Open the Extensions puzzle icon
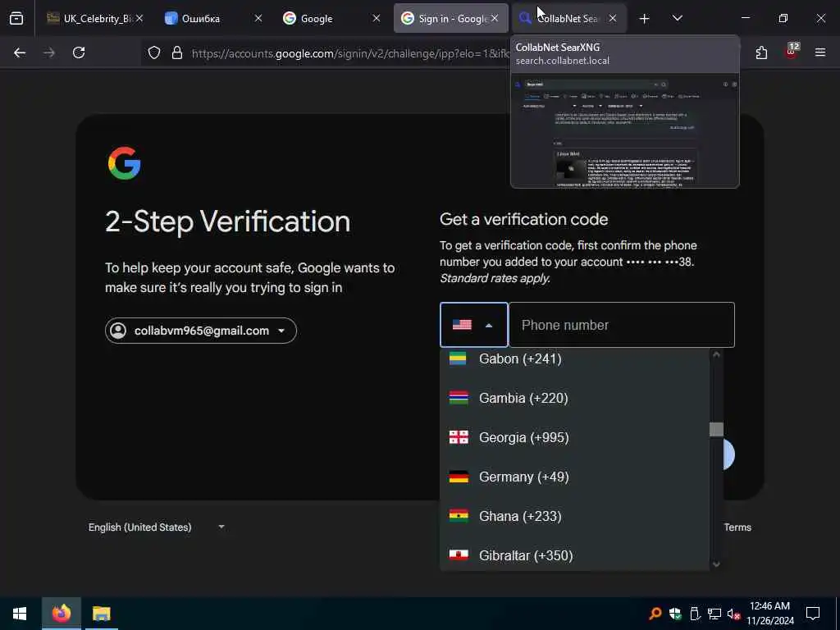 click(761, 52)
